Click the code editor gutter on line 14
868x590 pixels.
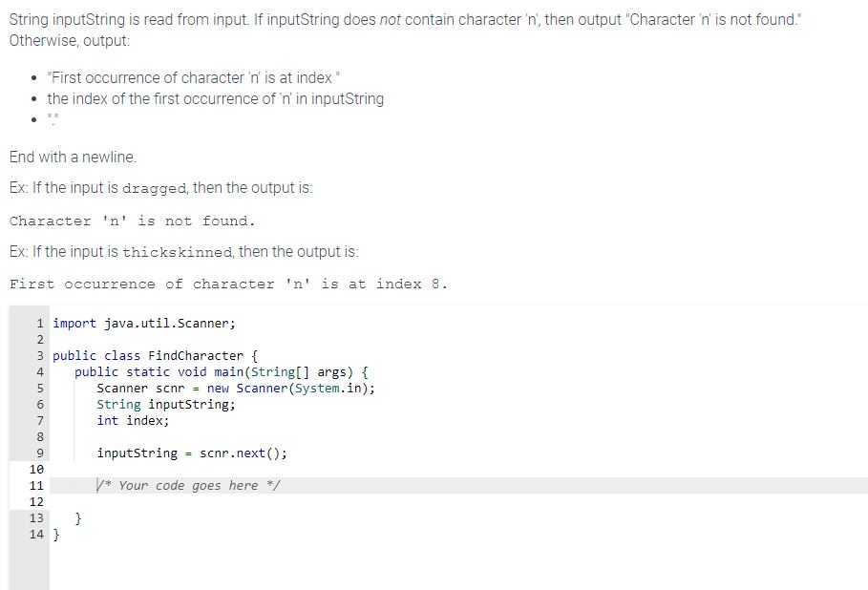[36, 534]
